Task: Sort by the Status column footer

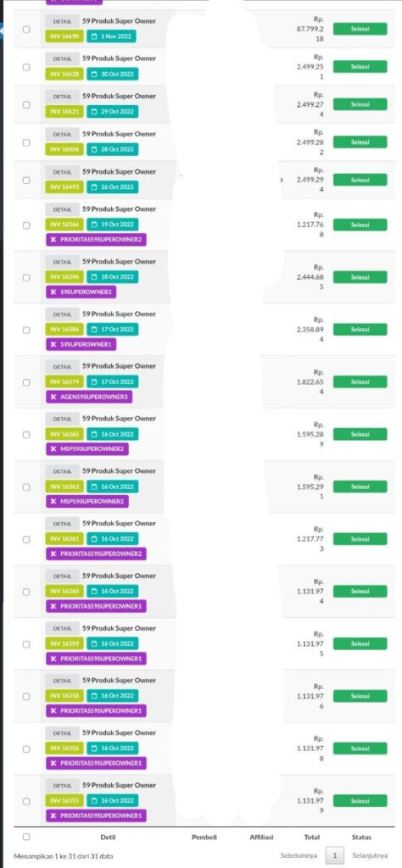Action: 361,837
